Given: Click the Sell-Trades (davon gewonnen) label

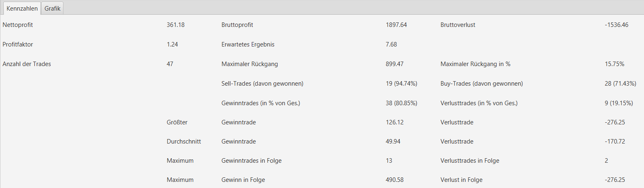Looking at the screenshot, I should click(x=262, y=84).
